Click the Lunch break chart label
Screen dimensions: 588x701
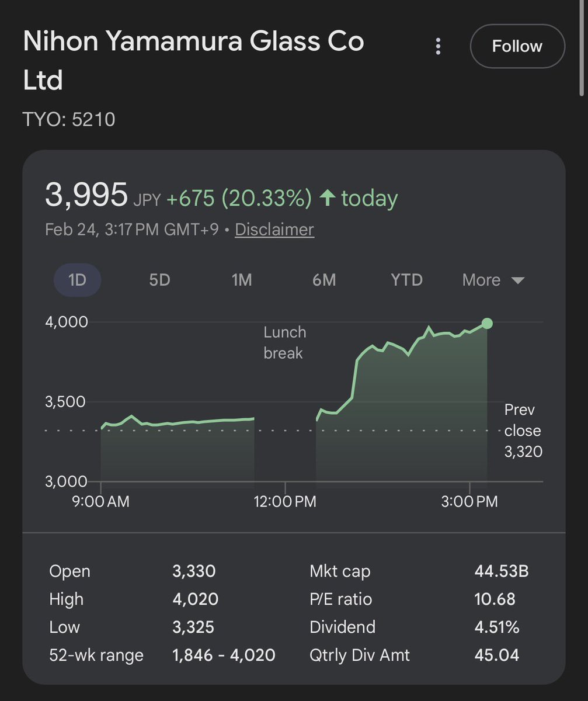pos(285,343)
